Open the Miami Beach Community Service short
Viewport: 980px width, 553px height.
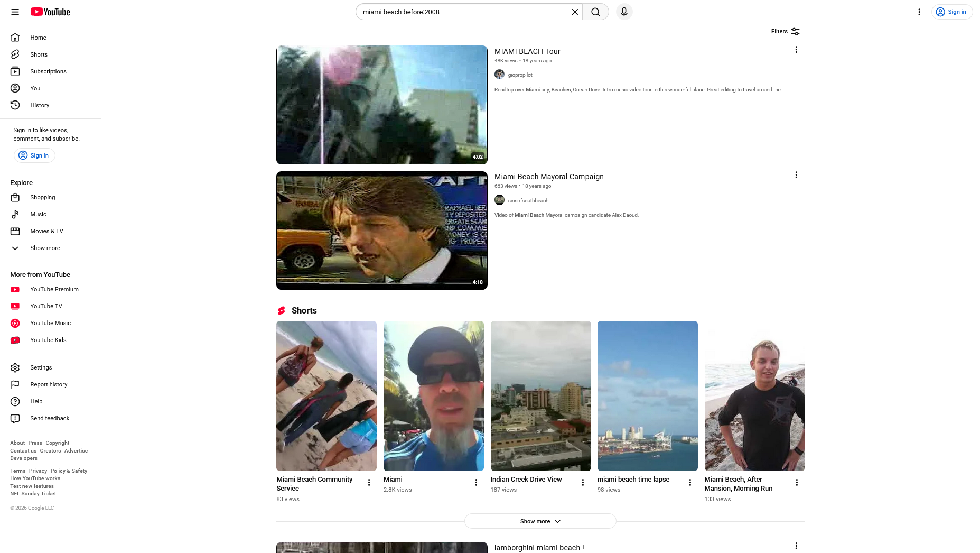tap(326, 396)
